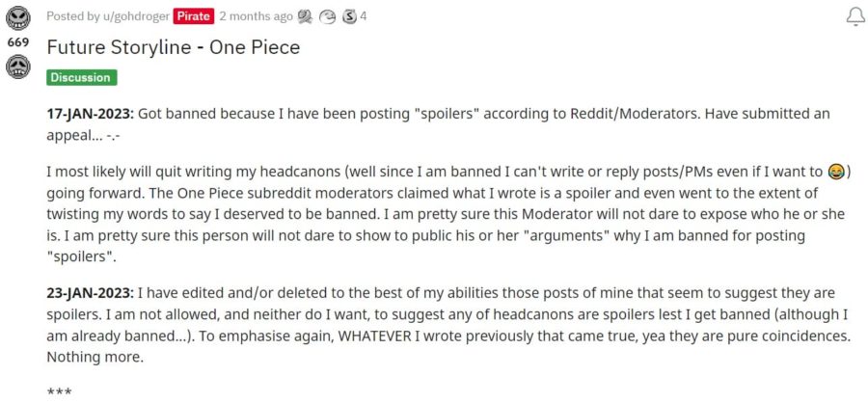The width and height of the screenshot is (868, 403).
Task: Click the '***' separator below the post
Action: click(x=58, y=392)
